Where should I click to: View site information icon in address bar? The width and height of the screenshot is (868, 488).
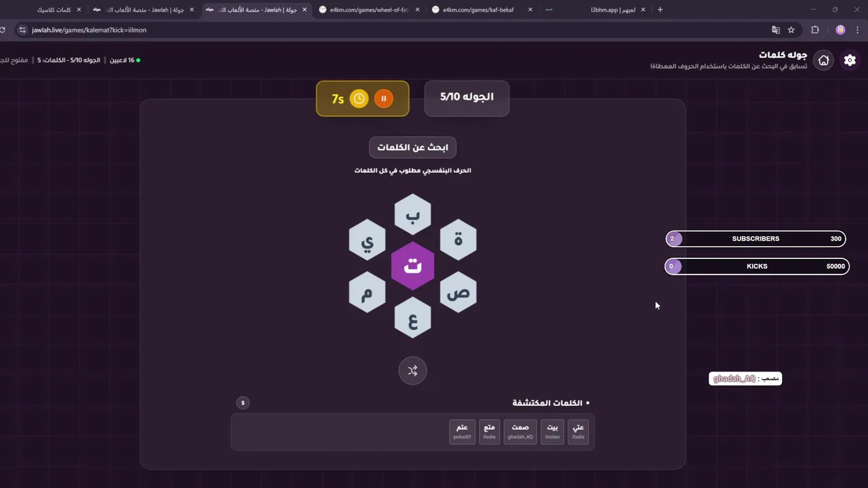(22, 30)
